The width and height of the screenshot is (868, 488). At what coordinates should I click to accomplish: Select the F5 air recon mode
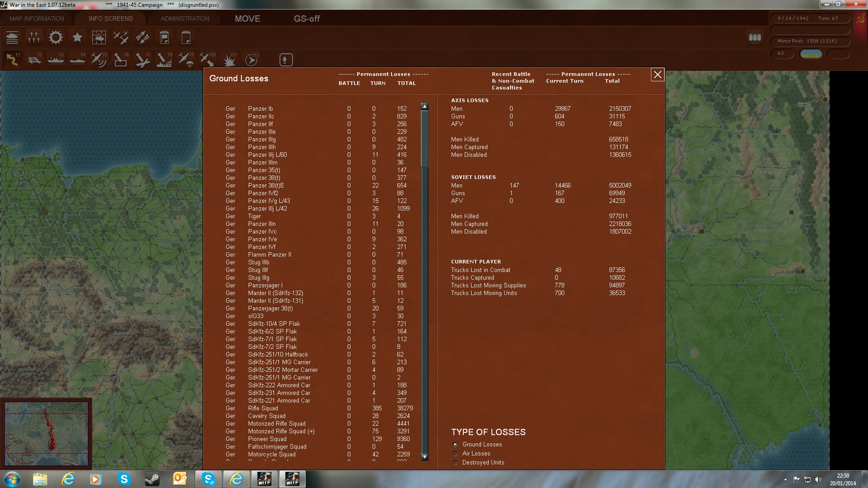pos(99,60)
